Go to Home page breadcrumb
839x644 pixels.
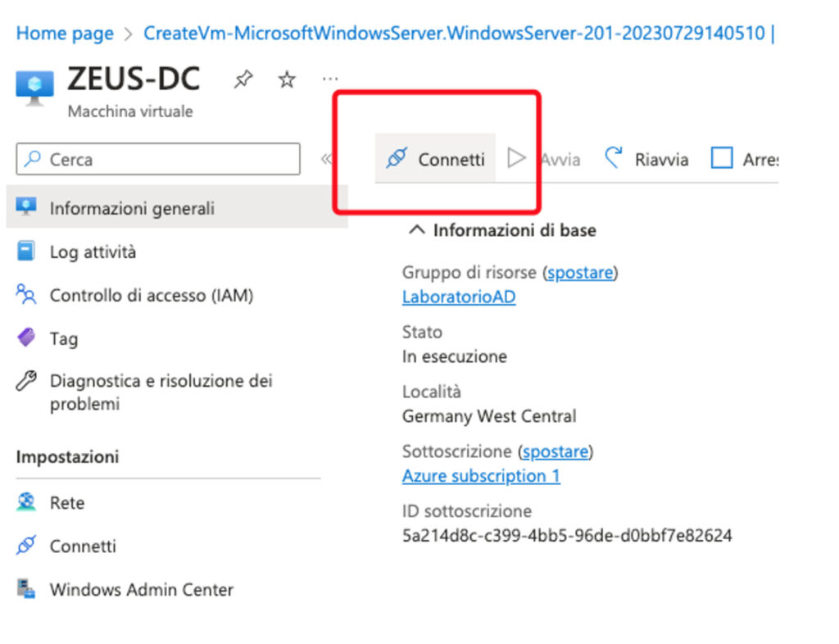(65, 34)
